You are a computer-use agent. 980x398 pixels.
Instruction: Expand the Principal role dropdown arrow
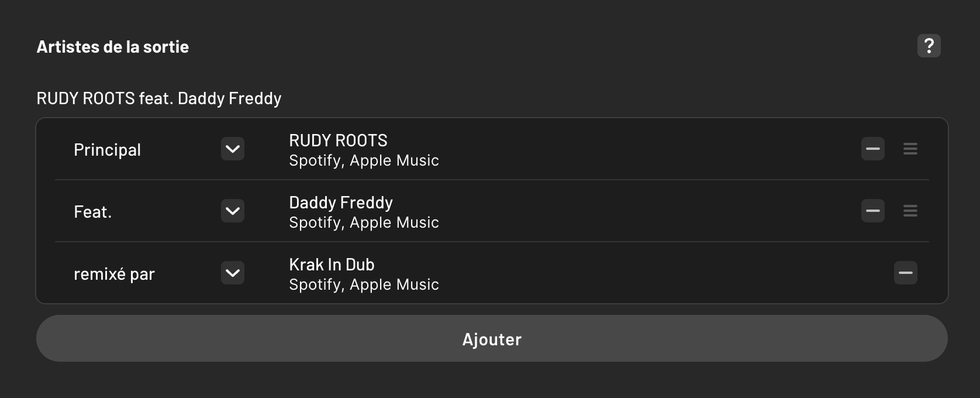coord(233,149)
